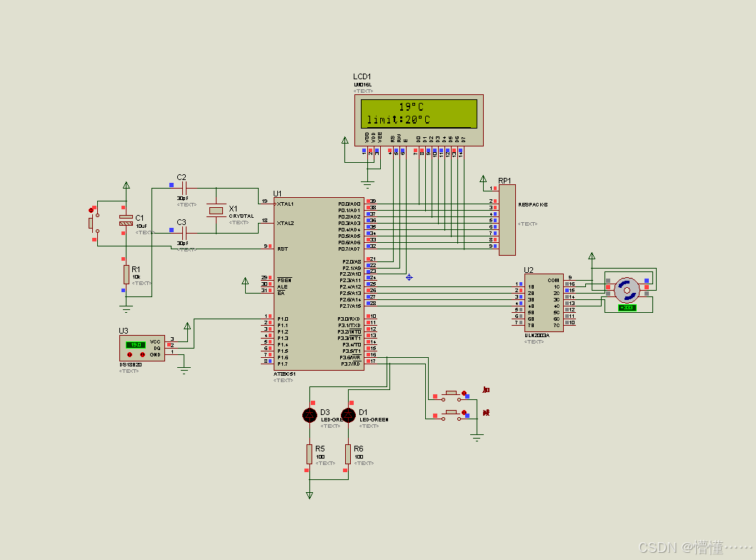Click the AT89C51 microcontroller chip body
This screenshot has width=756, height=560.
click(319, 284)
